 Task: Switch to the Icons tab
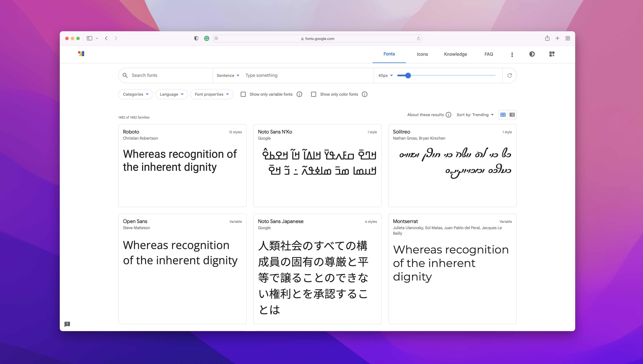(422, 54)
